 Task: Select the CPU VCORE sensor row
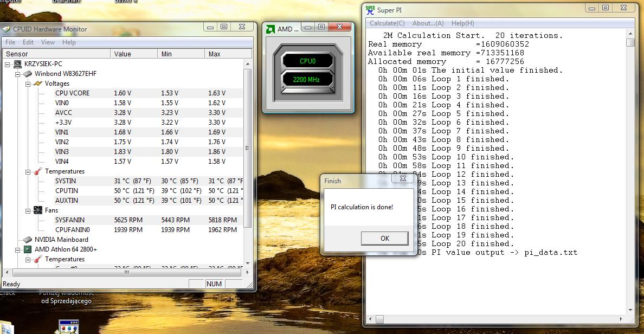click(72, 93)
